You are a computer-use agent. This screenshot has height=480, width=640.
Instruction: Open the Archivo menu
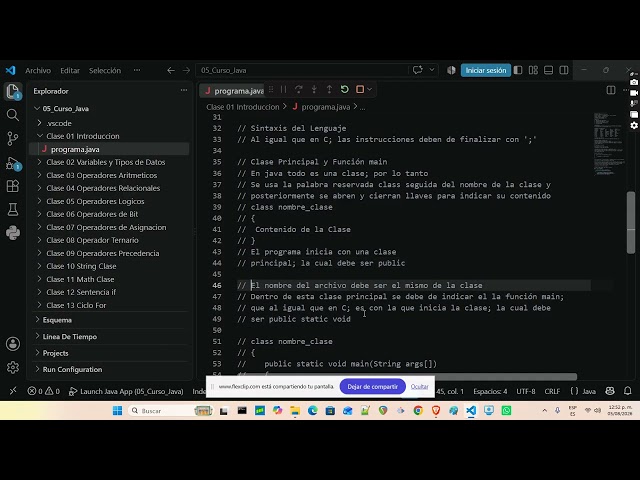(38, 70)
